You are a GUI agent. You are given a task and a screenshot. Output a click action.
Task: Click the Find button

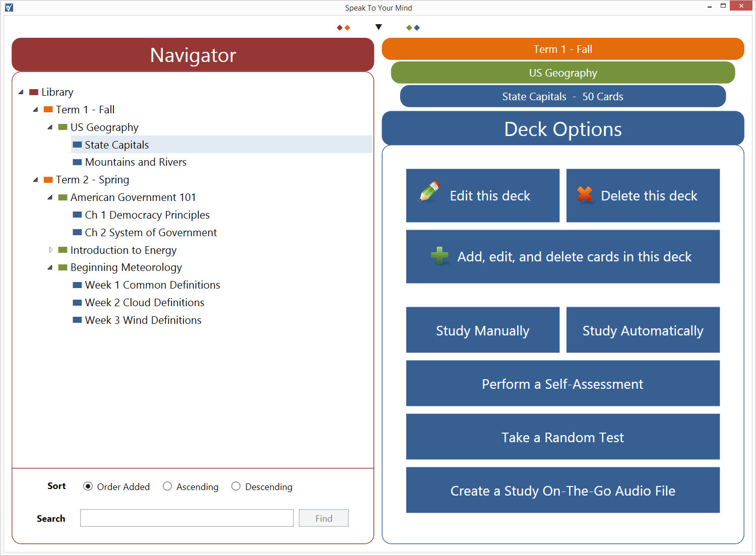[x=324, y=518]
